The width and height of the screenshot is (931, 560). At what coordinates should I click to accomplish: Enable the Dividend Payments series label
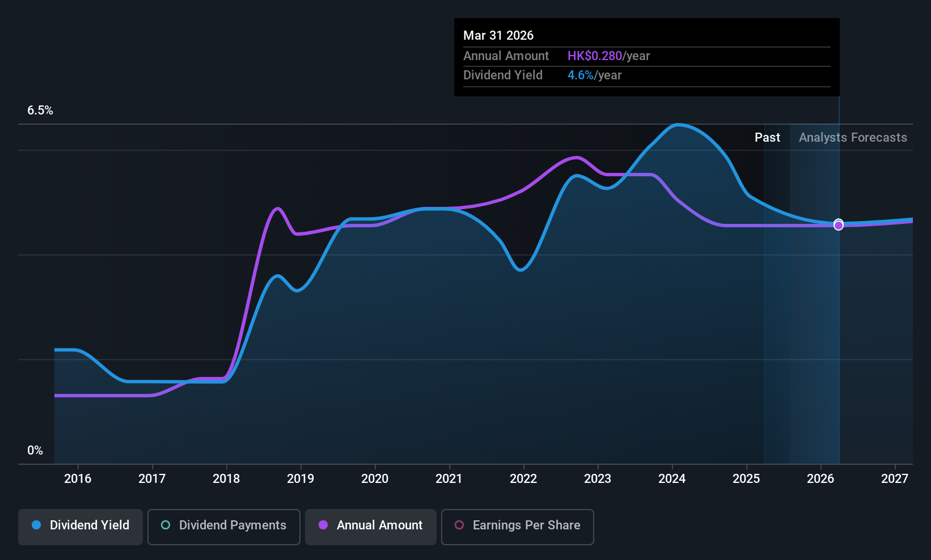(232, 525)
